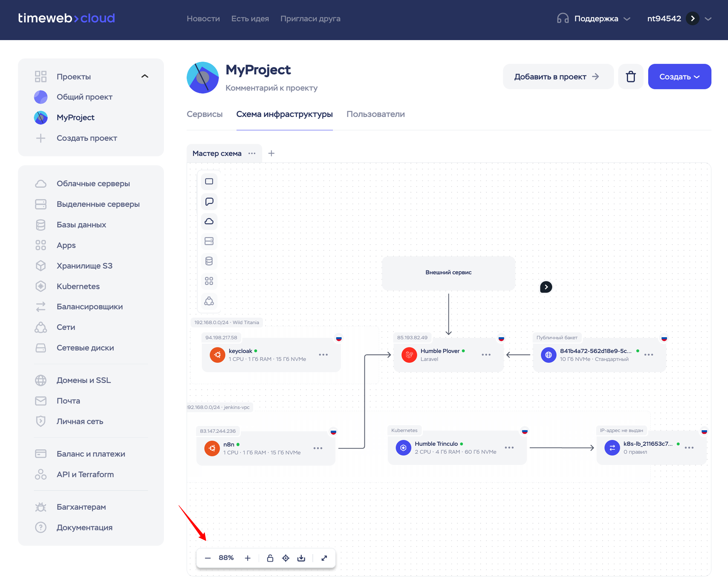Switch to the Сервисы tab
This screenshot has height=584, width=728.
point(204,114)
